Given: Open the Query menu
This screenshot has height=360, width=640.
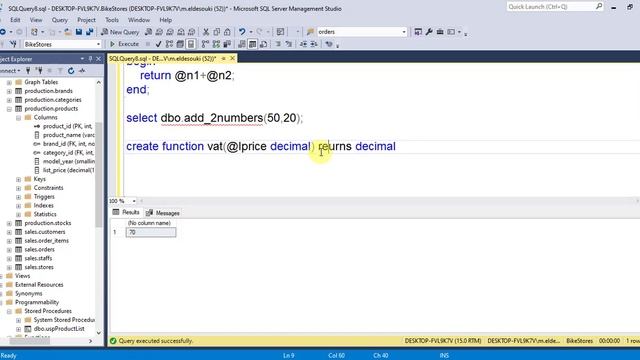Looking at the screenshot, I should click(x=60, y=20).
